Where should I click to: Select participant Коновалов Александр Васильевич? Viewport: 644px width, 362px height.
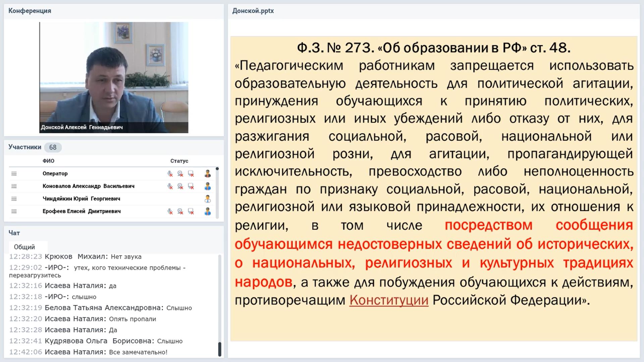[89, 186]
